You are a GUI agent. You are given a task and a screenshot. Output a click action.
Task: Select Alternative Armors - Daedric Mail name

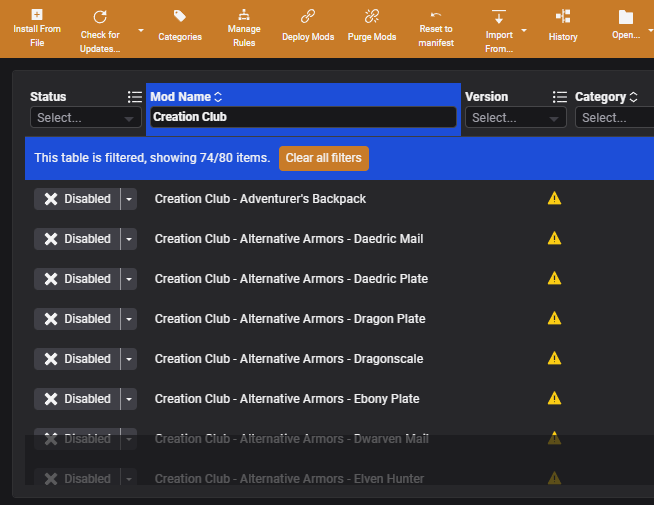[x=289, y=239]
